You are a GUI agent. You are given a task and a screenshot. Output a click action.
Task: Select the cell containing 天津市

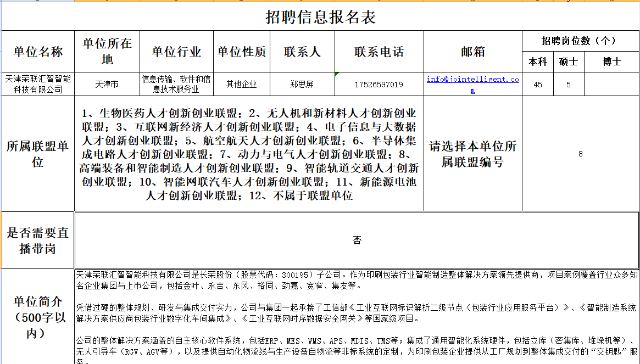[107, 85]
